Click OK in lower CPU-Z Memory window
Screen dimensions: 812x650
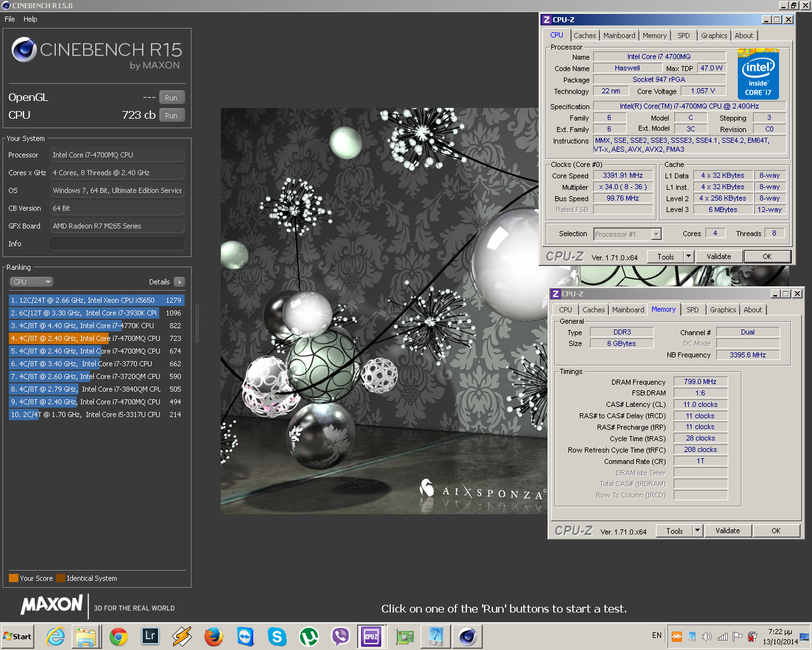pos(776,531)
